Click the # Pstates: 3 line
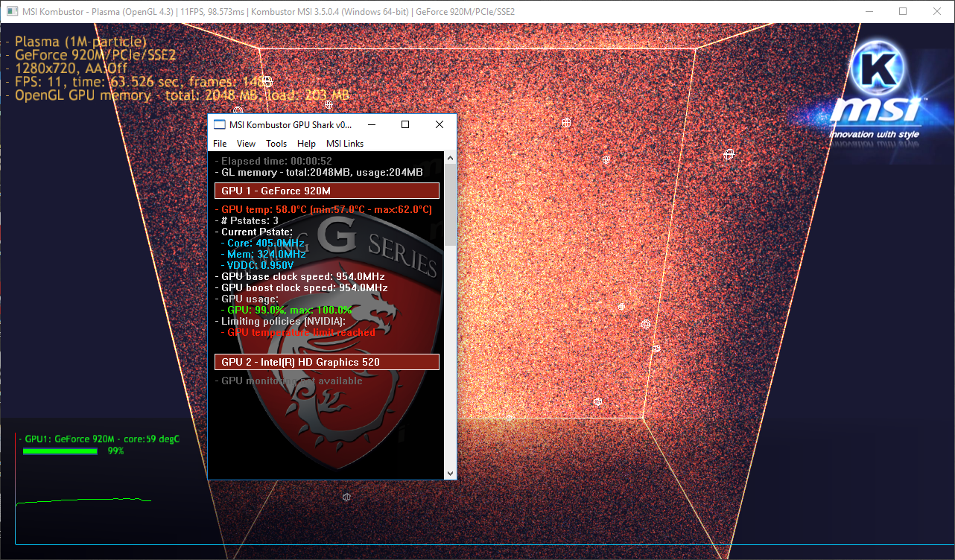Screen dimensions: 955x560 [247, 221]
